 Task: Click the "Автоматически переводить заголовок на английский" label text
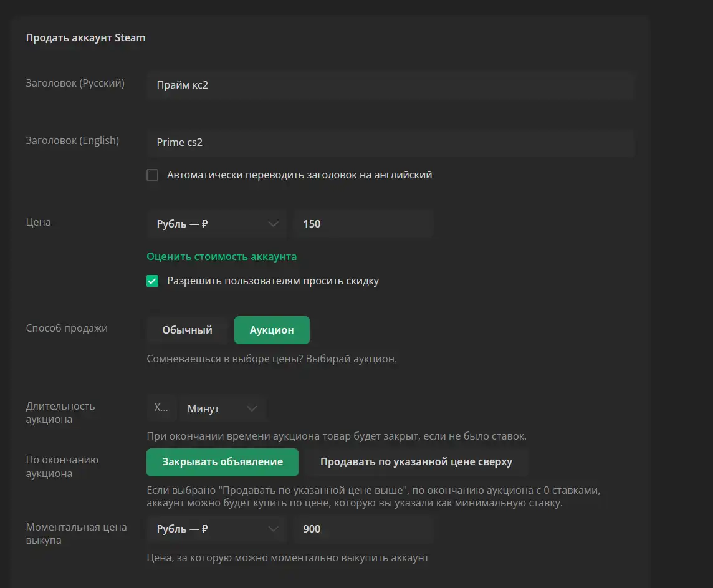coord(300,175)
